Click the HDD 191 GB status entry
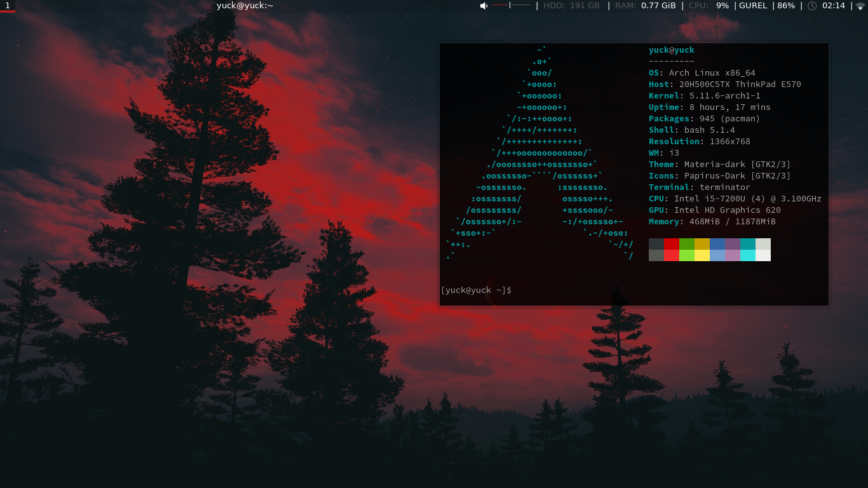 pyautogui.click(x=571, y=6)
